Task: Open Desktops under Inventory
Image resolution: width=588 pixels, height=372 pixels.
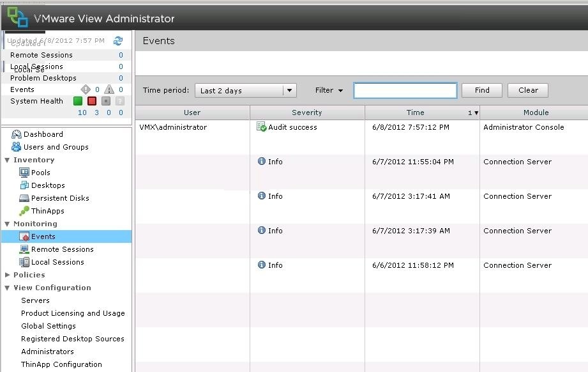Action: (x=48, y=185)
